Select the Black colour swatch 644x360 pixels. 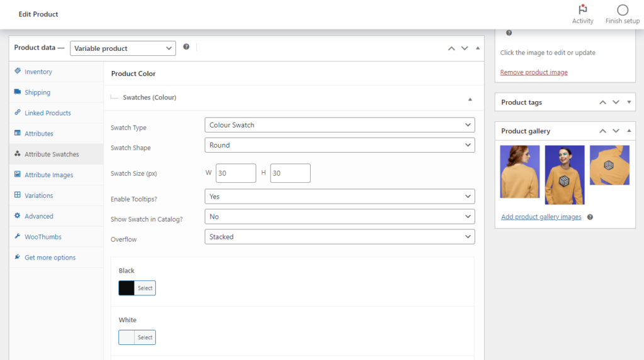point(137,288)
